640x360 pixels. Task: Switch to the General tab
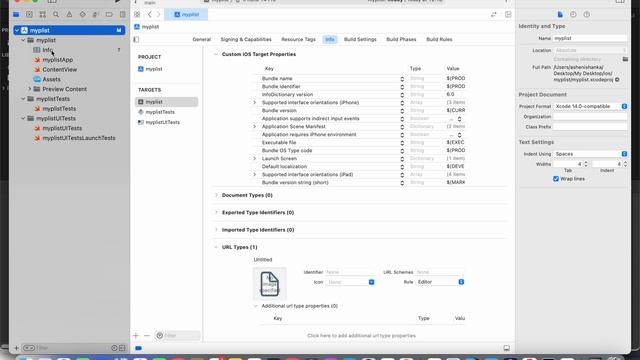tap(202, 40)
